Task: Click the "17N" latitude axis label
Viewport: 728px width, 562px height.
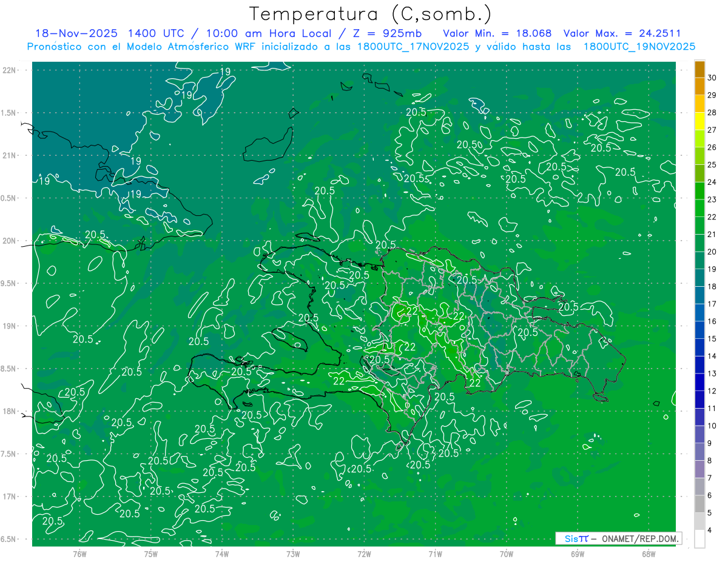Action: click(x=9, y=497)
